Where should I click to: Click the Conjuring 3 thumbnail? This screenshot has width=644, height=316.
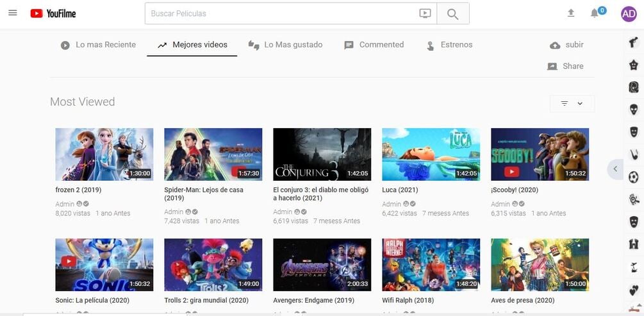click(x=322, y=154)
